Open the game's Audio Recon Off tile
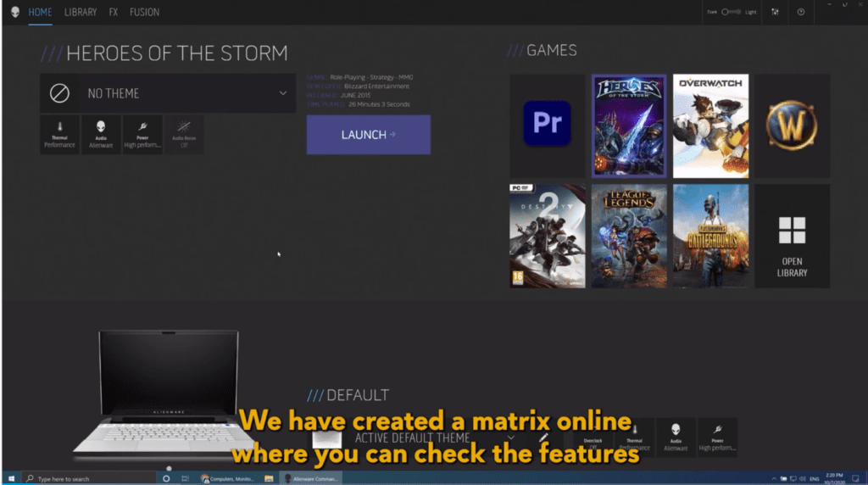The height and width of the screenshot is (485, 868). [184, 135]
